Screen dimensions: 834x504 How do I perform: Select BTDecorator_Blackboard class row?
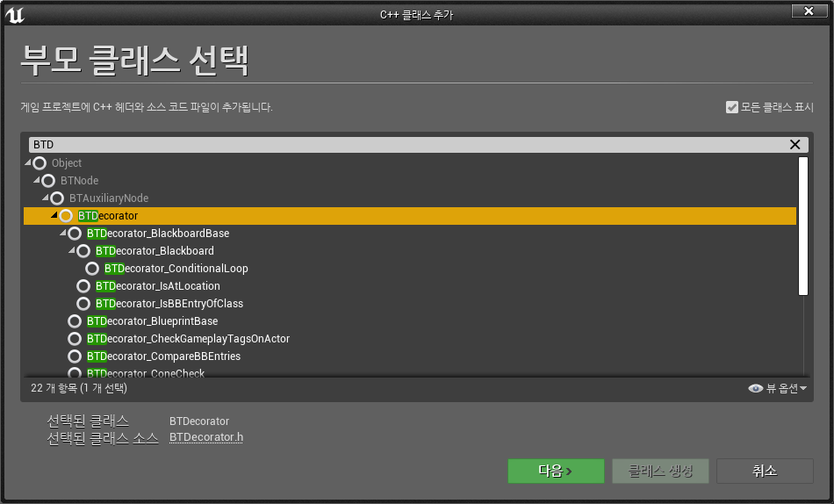pos(410,250)
